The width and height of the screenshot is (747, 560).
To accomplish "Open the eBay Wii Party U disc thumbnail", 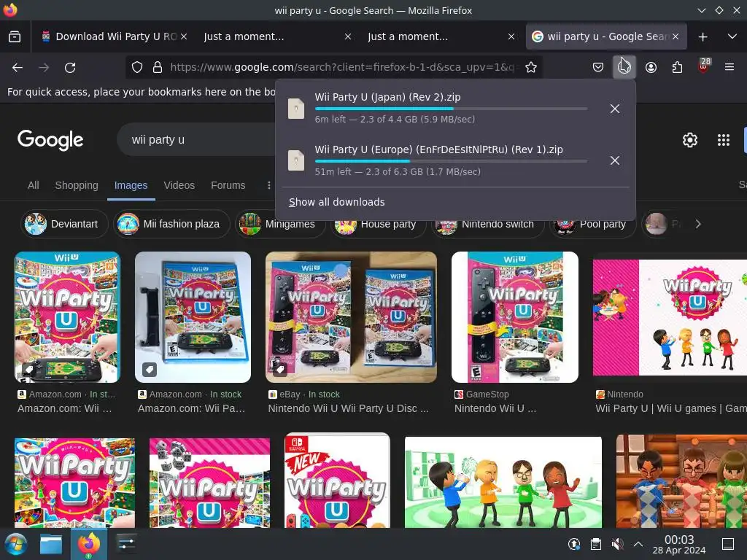I will pyautogui.click(x=351, y=317).
